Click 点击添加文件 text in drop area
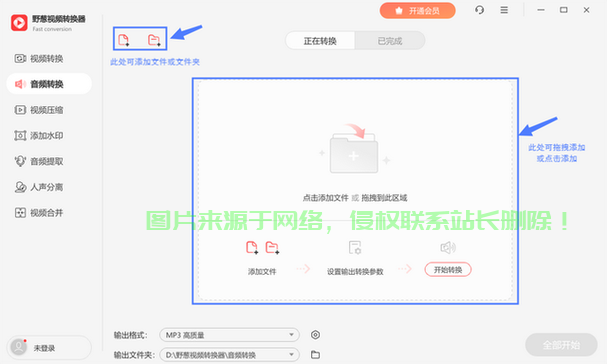This screenshot has height=364, width=607. (326, 198)
